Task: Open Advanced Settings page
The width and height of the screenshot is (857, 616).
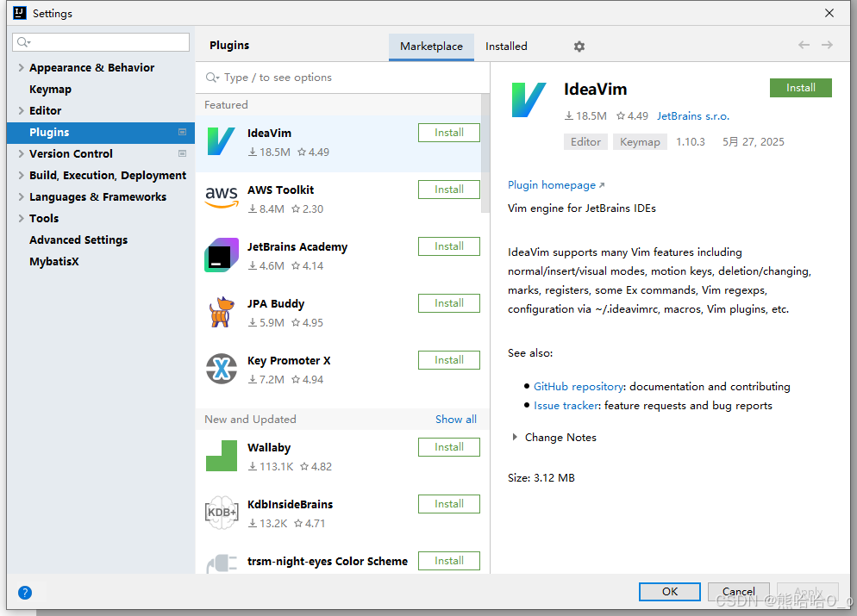Action: point(78,240)
